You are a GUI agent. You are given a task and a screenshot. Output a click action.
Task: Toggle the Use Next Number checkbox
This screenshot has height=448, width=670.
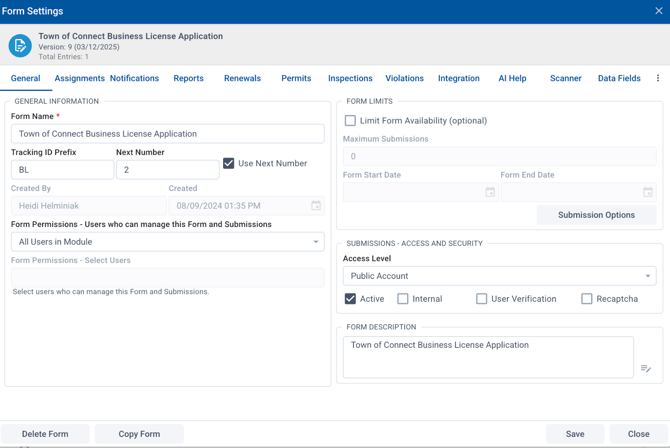point(229,163)
